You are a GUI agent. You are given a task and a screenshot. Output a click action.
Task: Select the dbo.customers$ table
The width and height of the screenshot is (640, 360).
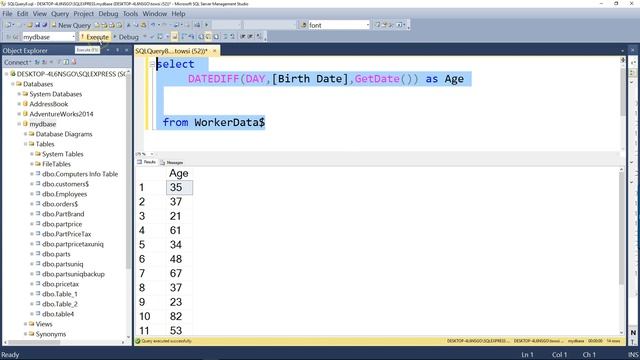(65, 184)
